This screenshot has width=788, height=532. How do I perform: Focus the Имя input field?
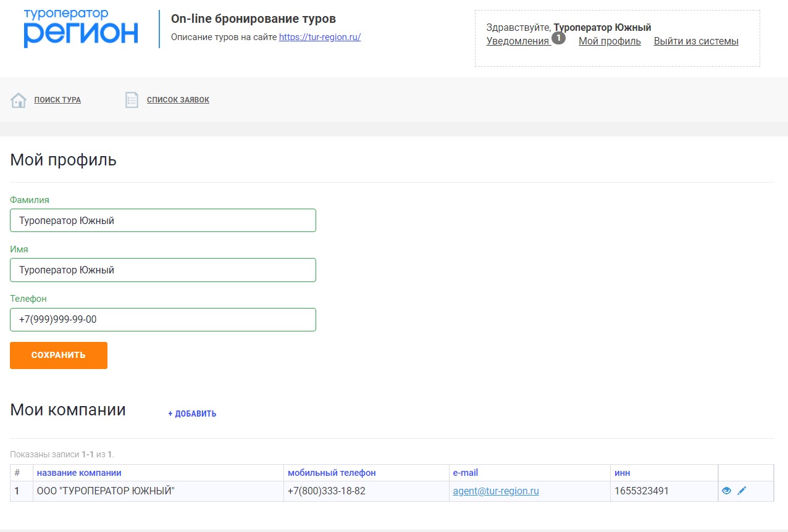(163, 270)
